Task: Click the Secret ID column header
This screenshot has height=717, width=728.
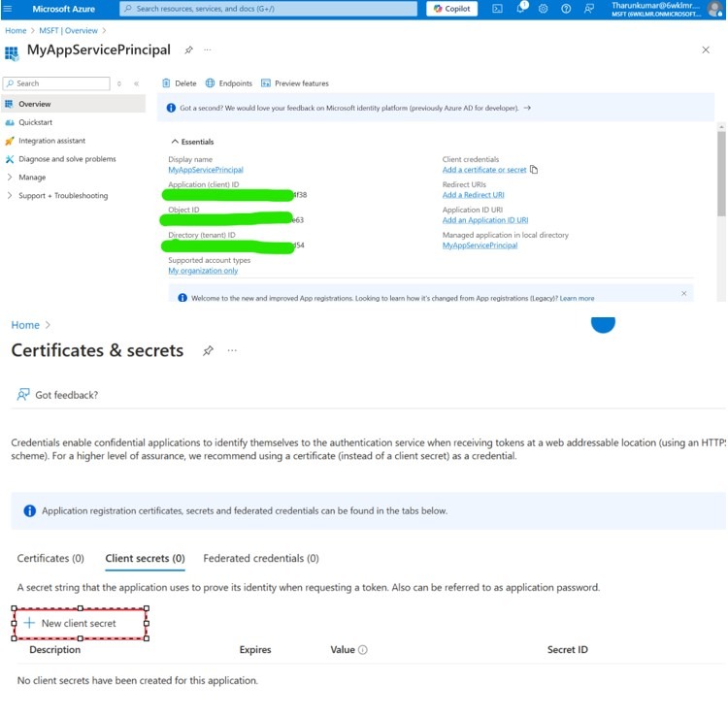Action: (x=568, y=650)
